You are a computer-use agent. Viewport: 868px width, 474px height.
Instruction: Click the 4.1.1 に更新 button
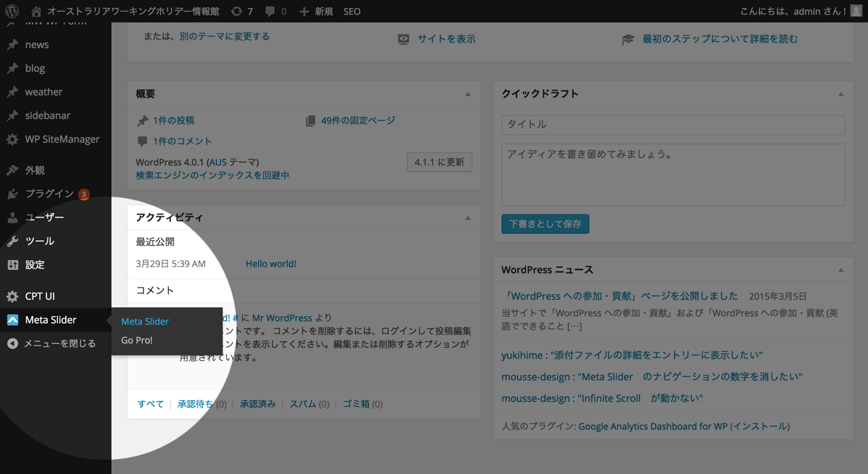(x=439, y=163)
